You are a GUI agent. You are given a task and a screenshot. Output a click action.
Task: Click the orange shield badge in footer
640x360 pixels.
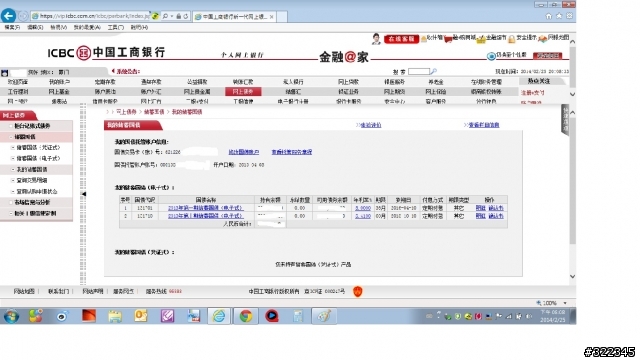358,291
